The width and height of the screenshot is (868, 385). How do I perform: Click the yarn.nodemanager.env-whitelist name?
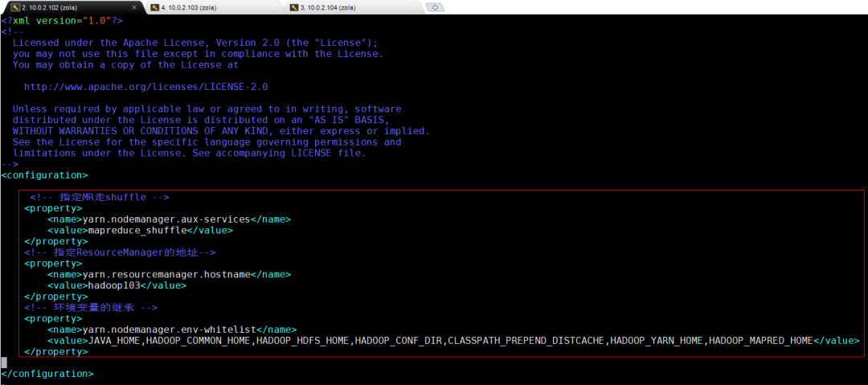point(170,330)
